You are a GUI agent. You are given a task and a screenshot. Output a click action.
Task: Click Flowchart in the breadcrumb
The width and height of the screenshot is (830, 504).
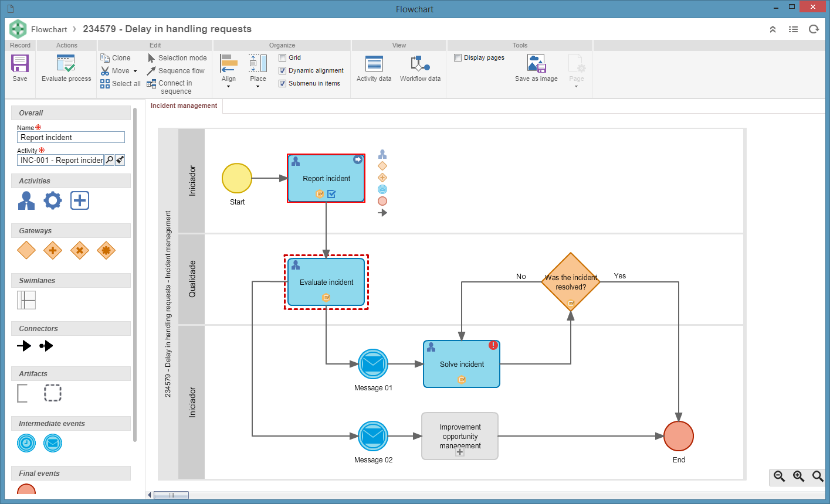[49, 29]
